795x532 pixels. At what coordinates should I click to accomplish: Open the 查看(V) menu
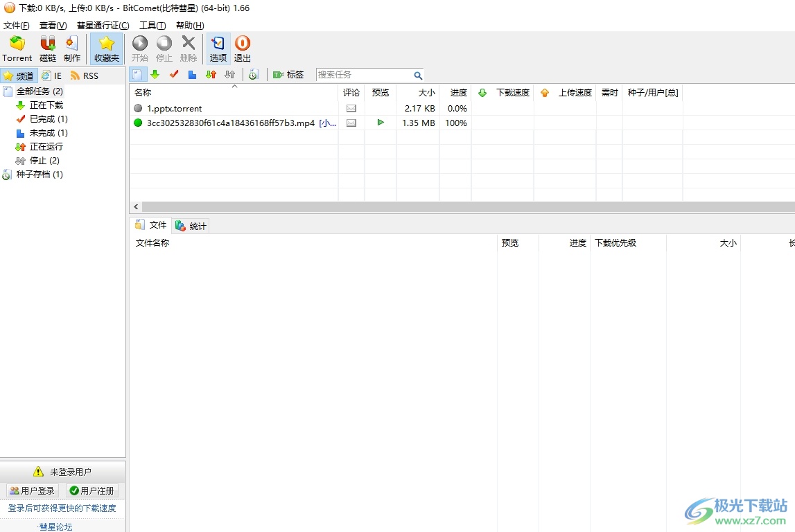[53, 26]
